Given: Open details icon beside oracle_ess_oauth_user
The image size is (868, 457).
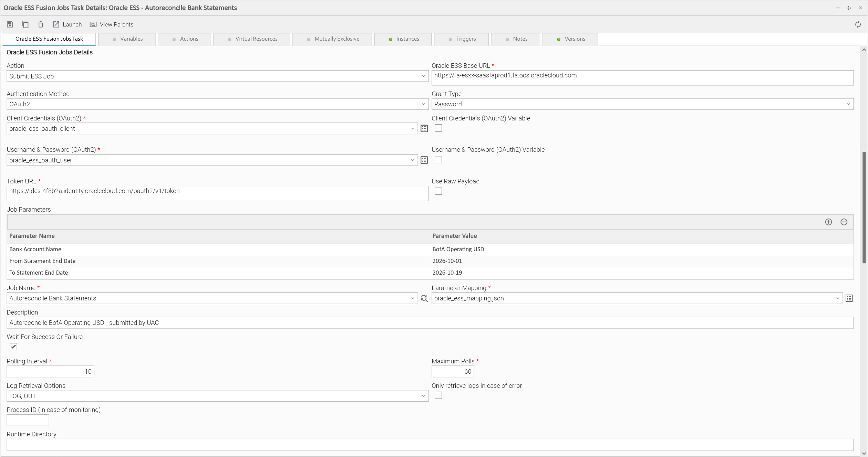Looking at the screenshot, I should (424, 160).
